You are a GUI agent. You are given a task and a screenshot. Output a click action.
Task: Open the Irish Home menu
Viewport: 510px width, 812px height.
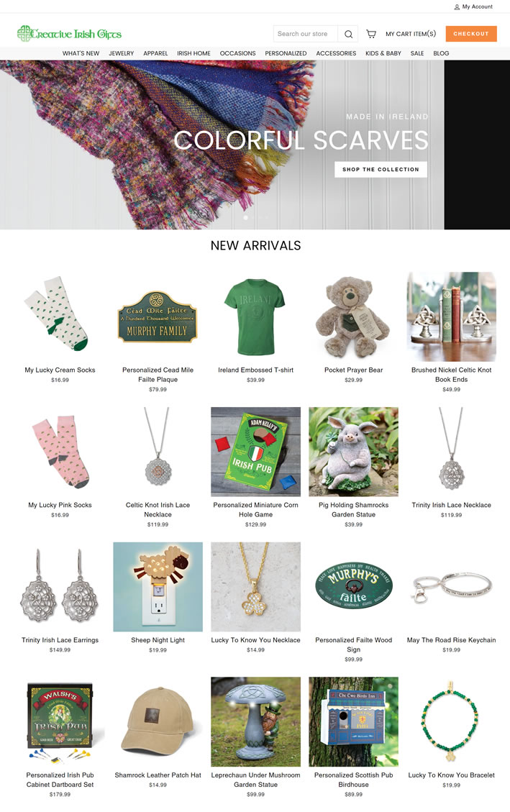193,53
